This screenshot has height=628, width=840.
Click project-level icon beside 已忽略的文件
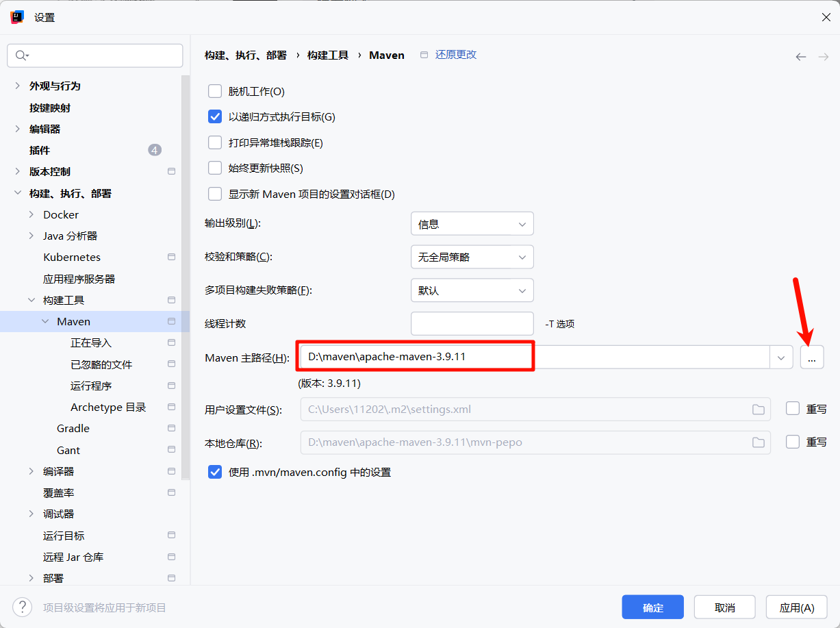(171, 364)
